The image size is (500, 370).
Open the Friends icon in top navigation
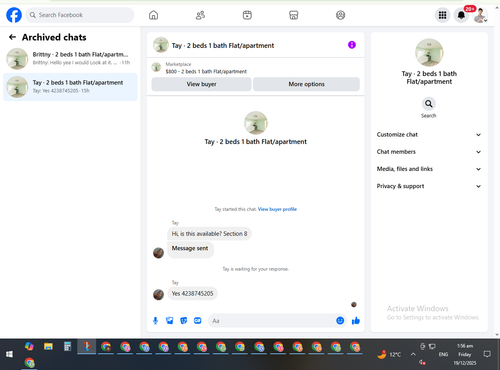point(200,15)
